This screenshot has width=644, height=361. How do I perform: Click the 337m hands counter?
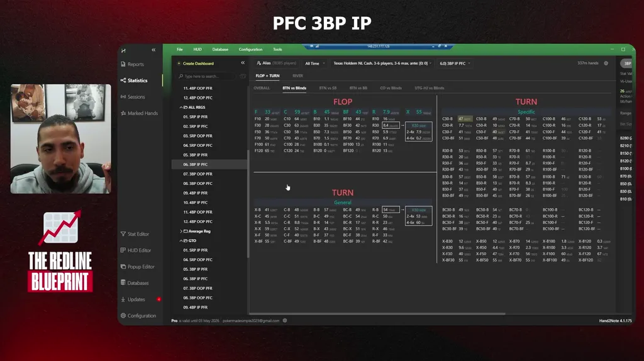(588, 64)
